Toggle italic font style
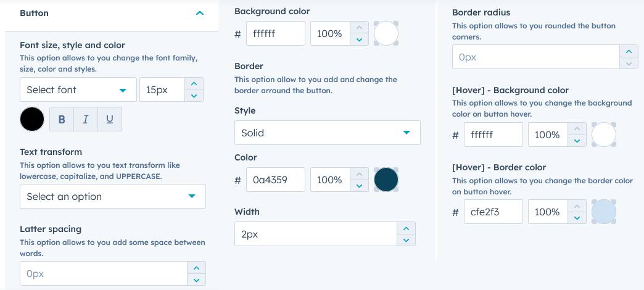Viewport: 644px width, 290px height. click(x=86, y=120)
